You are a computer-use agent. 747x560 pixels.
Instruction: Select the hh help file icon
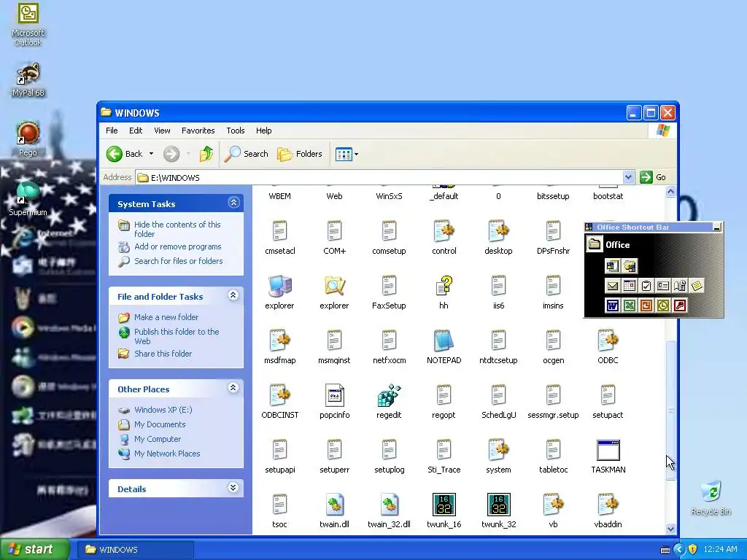[x=444, y=286]
